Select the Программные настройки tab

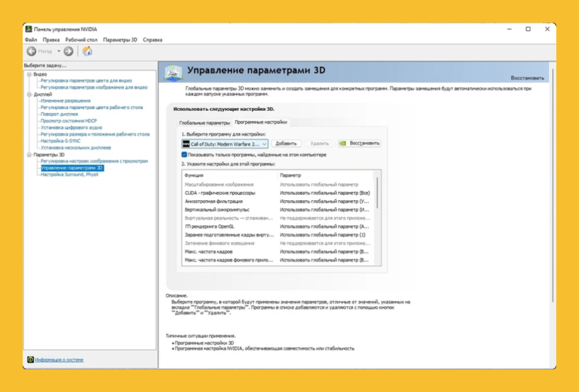click(x=261, y=122)
